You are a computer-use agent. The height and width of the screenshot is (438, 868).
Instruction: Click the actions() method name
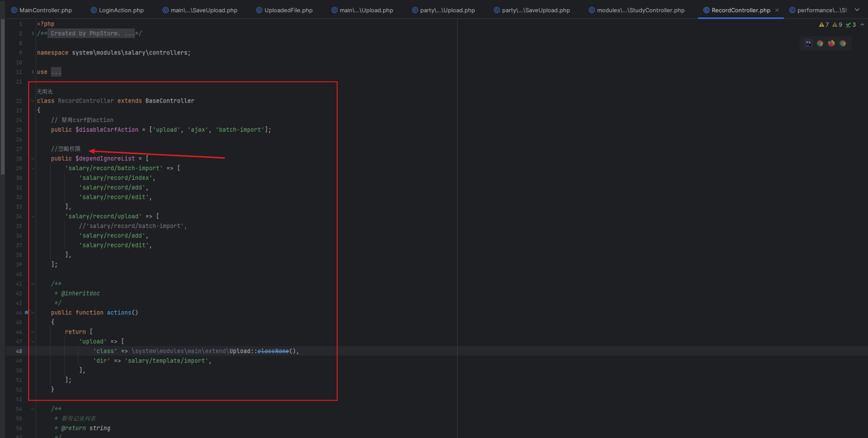(x=119, y=313)
